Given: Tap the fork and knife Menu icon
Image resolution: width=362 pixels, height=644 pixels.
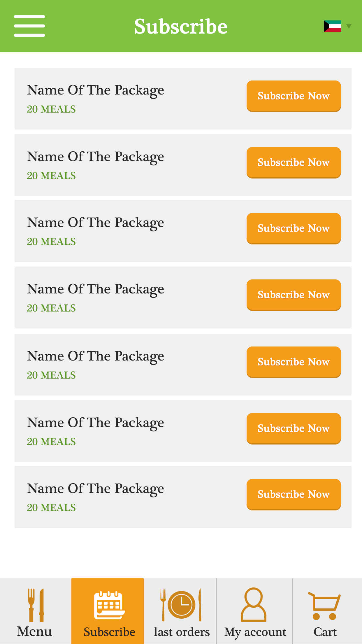Looking at the screenshot, I should point(36,605).
